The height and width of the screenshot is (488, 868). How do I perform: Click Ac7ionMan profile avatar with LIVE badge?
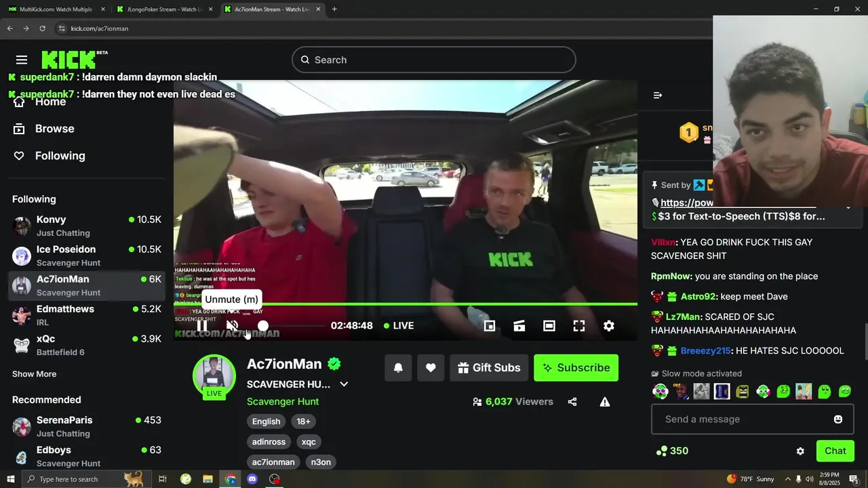(x=214, y=377)
